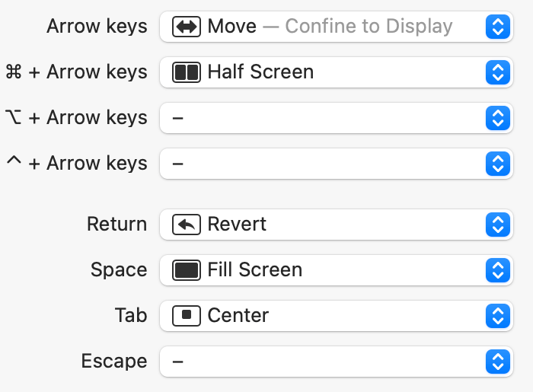Expand the Tab key action popup
Screen dimensions: 533x392
tap(496, 315)
